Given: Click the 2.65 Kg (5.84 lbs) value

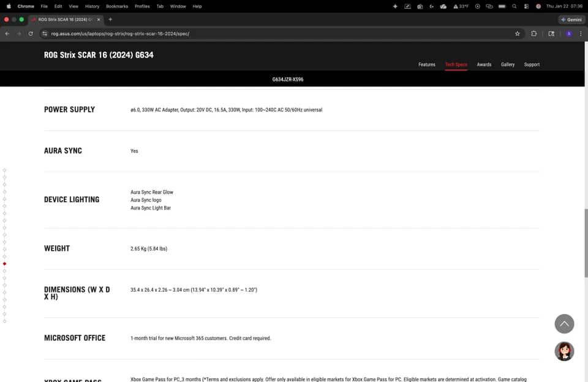Looking at the screenshot, I should click(x=149, y=249).
